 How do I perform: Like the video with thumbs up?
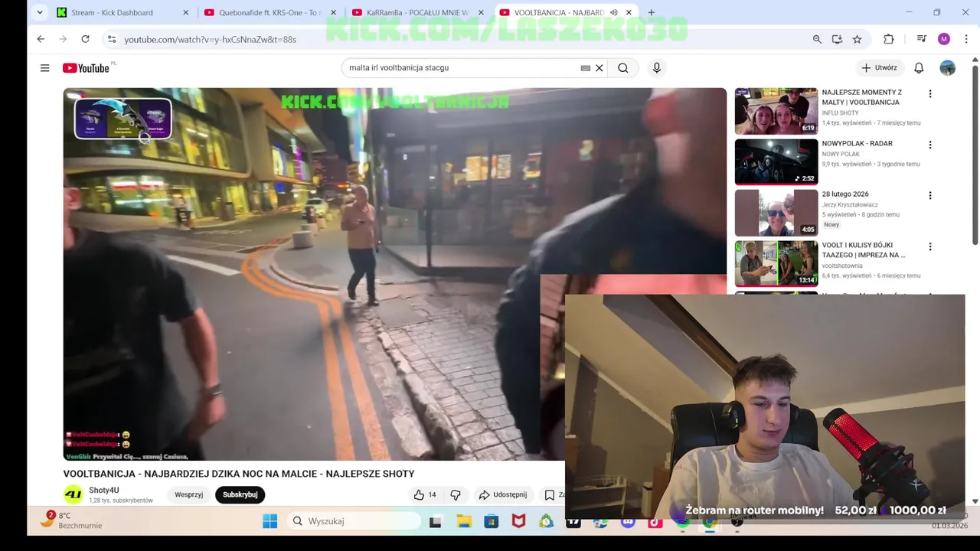(x=425, y=495)
